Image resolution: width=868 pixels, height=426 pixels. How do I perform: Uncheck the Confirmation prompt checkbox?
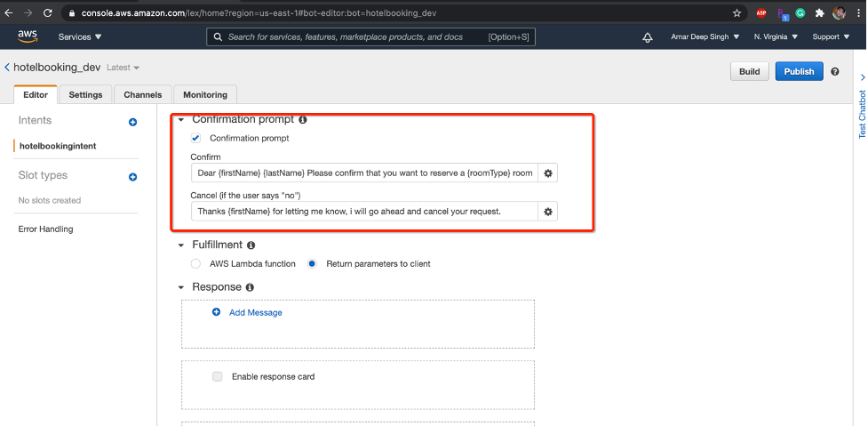[x=195, y=139]
